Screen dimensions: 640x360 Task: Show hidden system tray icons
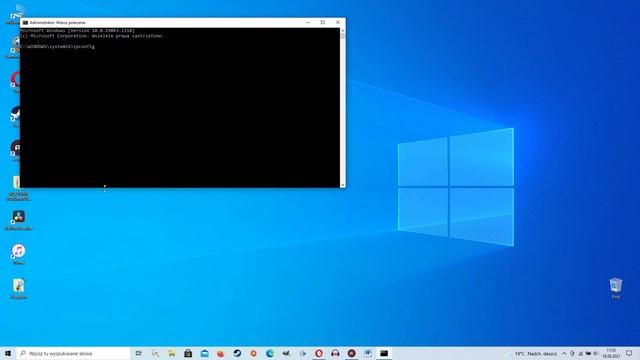click(x=564, y=353)
